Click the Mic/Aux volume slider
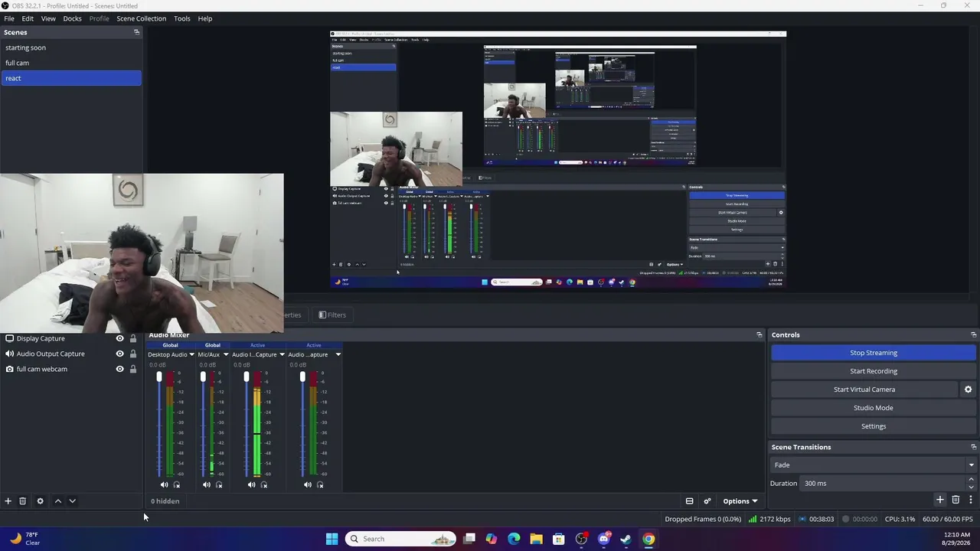The height and width of the screenshot is (551, 980). [203, 425]
